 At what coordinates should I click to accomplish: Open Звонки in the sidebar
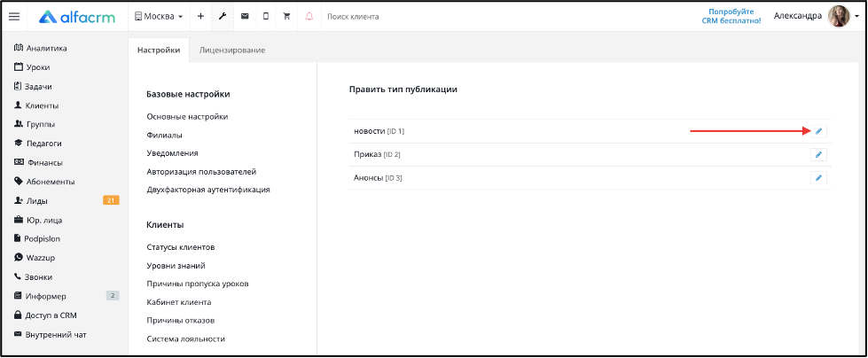33,277
